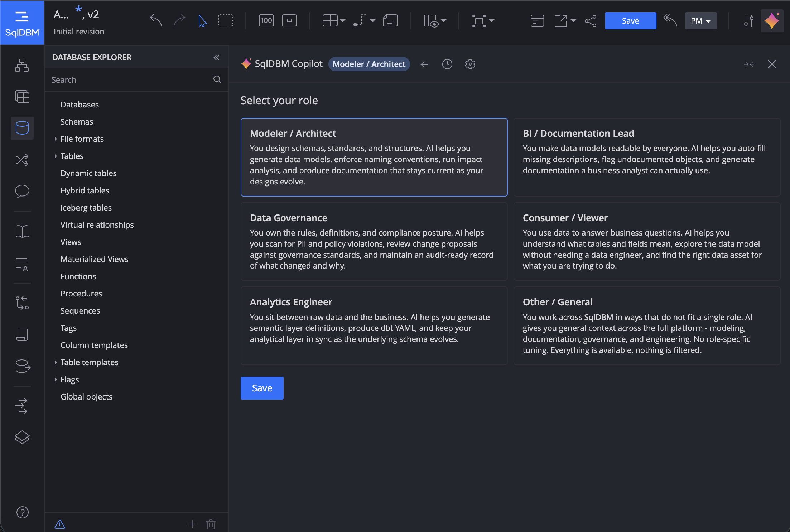Click the SqlDBM logo menu button
This screenshot has width=790, height=532.
[x=22, y=23]
